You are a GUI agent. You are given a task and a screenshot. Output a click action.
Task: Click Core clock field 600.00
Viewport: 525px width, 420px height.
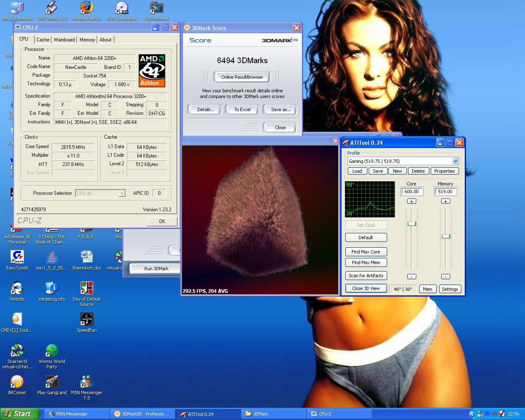coord(412,192)
